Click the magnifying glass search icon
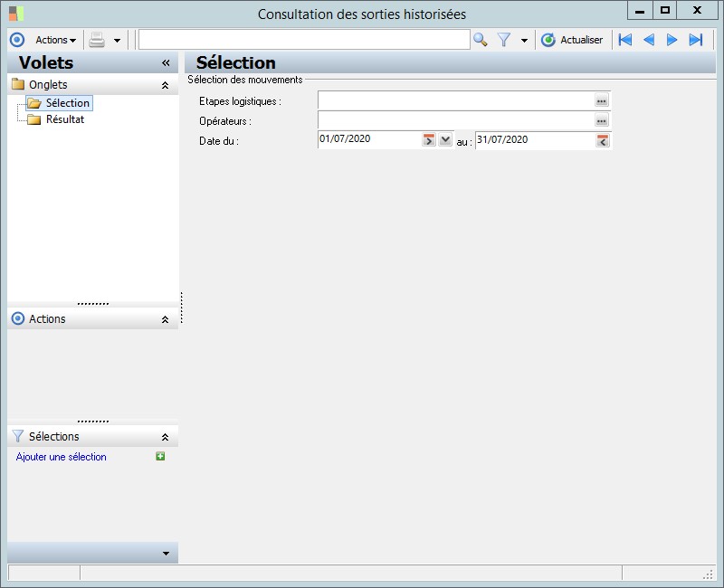Image resolution: width=724 pixels, height=588 pixels. (x=481, y=40)
